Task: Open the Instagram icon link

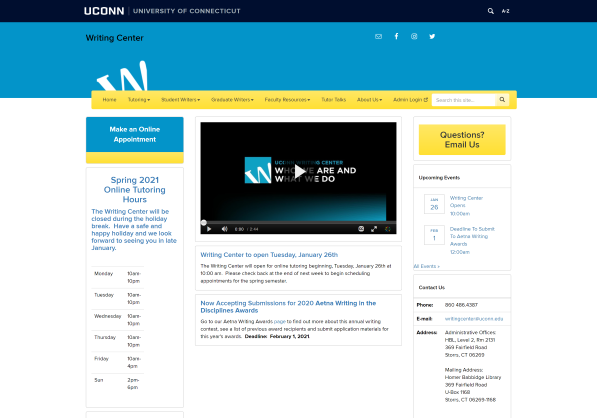Action: (x=414, y=36)
